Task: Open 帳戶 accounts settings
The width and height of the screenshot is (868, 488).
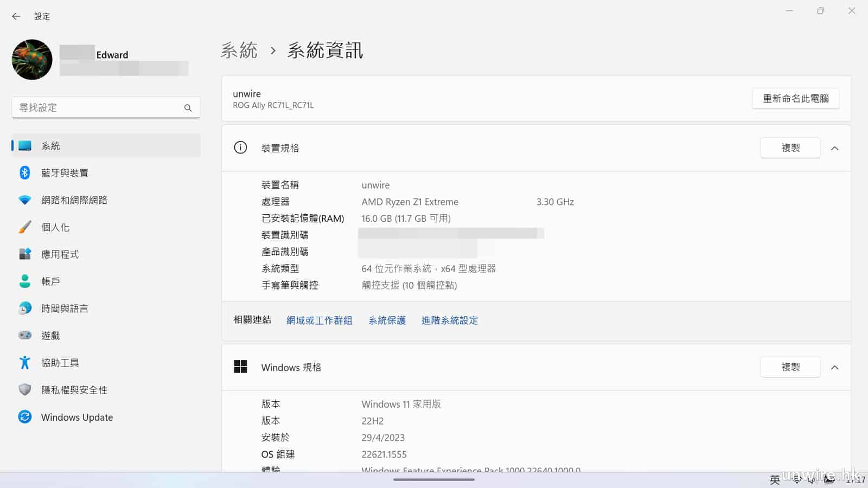Action: pyautogui.click(x=50, y=281)
